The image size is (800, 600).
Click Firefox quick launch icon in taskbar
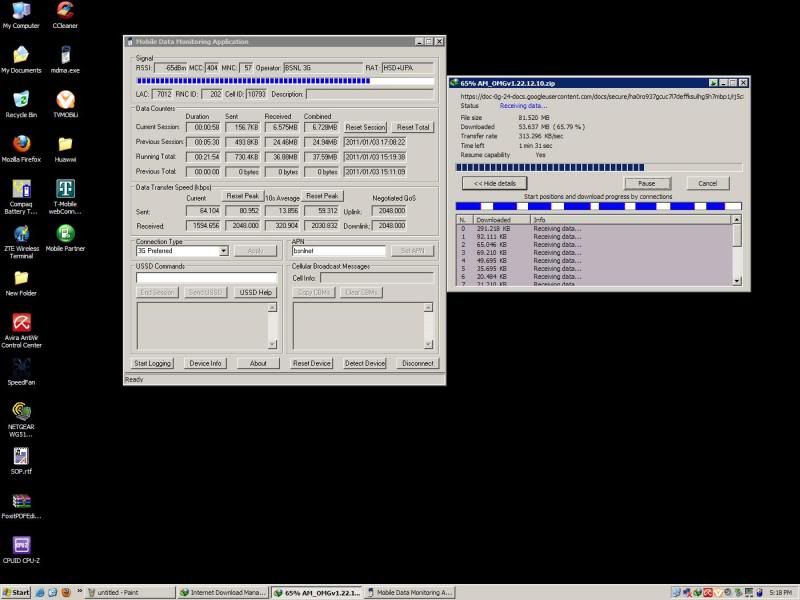coord(66,592)
